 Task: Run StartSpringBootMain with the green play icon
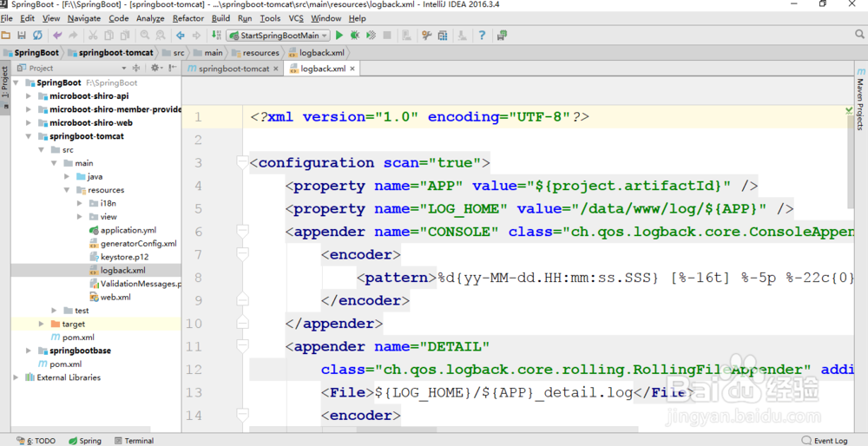pyautogui.click(x=339, y=36)
